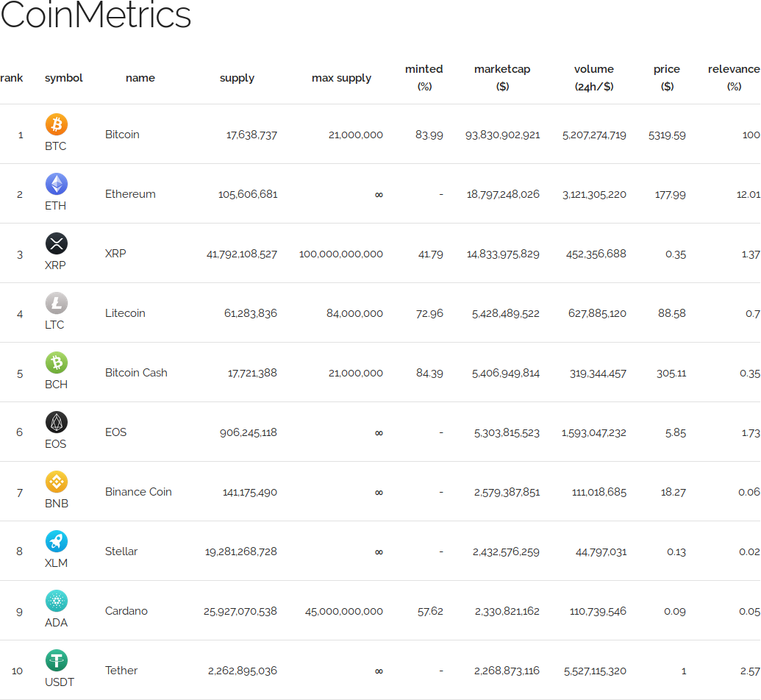Select Litecoin max supply 84,000,000
Viewport: 761px width, 700px height.
tap(354, 313)
